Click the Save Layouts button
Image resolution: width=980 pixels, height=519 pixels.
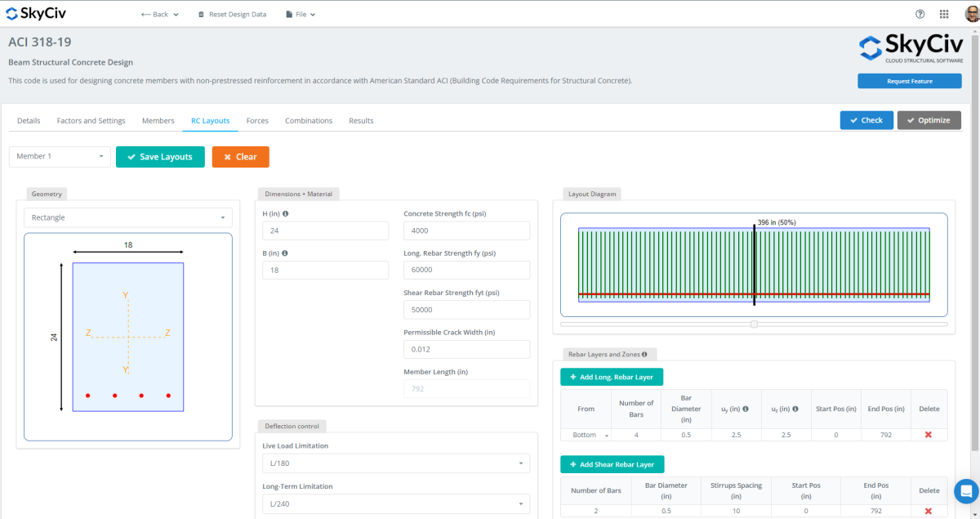click(x=160, y=157)
